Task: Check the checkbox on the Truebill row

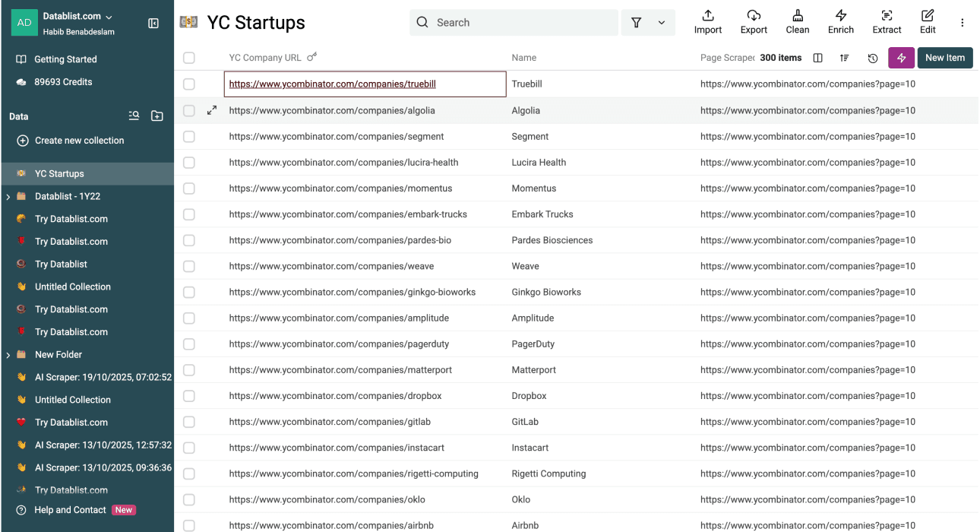Action: pos(188,84)
